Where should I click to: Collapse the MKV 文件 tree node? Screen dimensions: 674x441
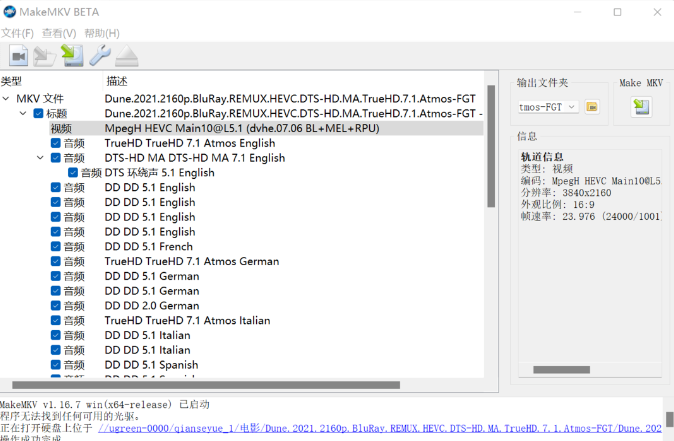tap(7, 99)
